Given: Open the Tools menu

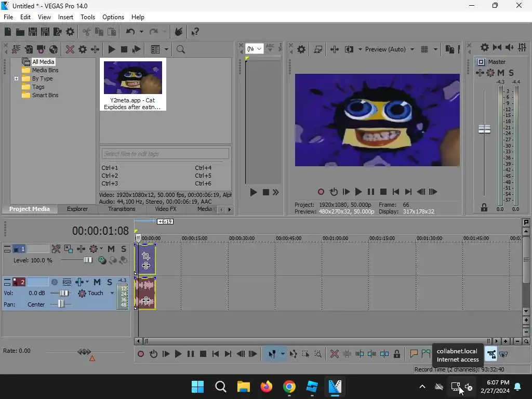Looking at the screenshot, I should (x=87, y=17).
